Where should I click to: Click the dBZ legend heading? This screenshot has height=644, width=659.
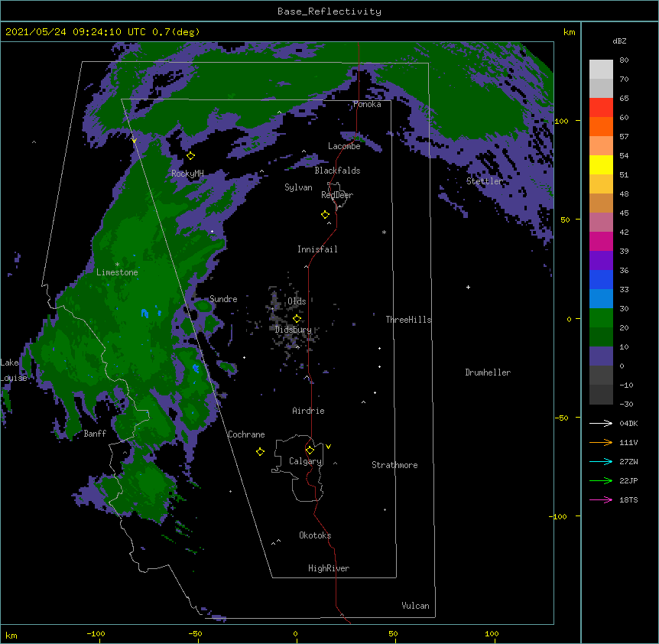[619, 41]
